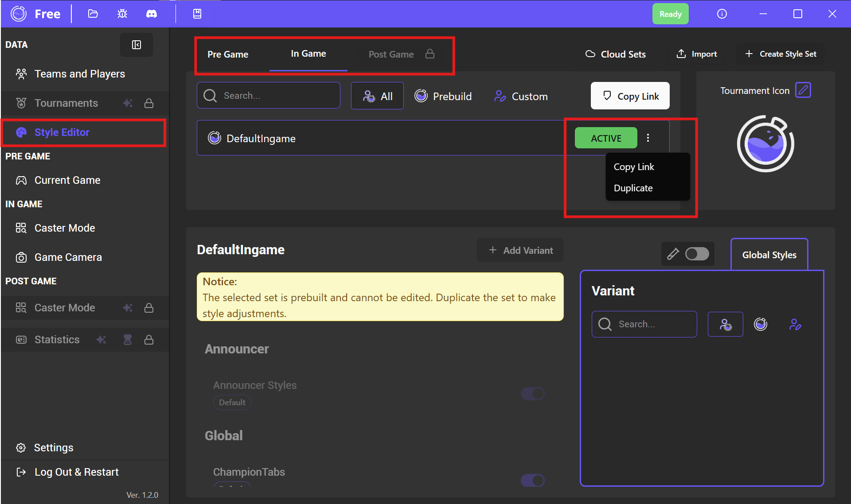Image resolution: width=851 pixels, height=504 pixels.
Task: Edit Tournament Icon with pencil icon
Action: pos(803,90)
